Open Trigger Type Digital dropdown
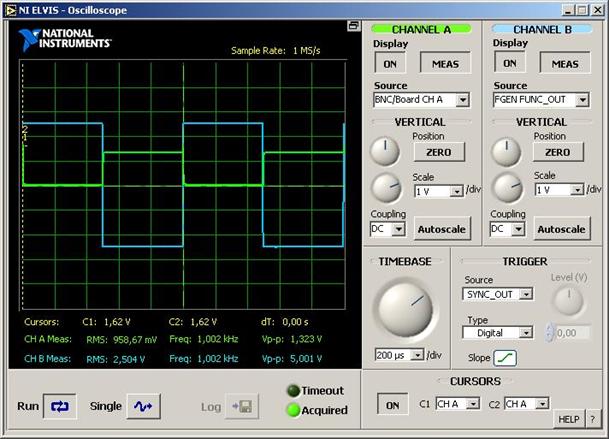Screen dimensions: 609x439 pyautogui.click(x=498, y=333)
